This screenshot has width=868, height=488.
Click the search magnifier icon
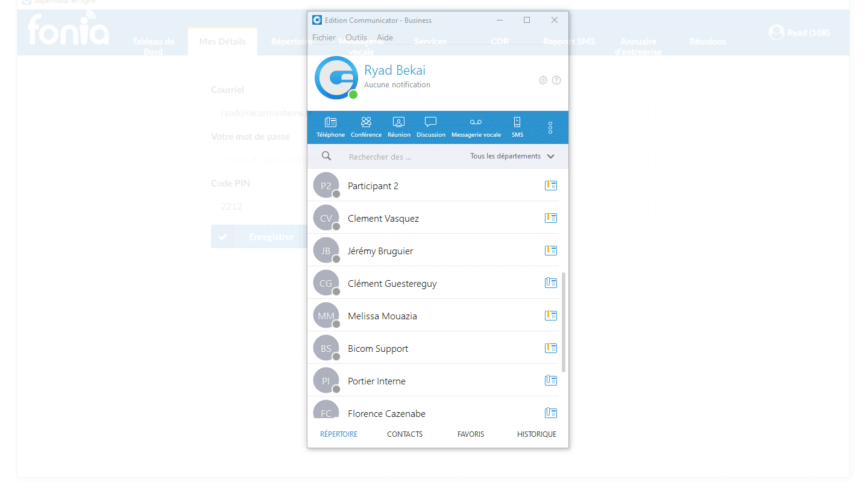pyautogui.click(x=326, y=156)
